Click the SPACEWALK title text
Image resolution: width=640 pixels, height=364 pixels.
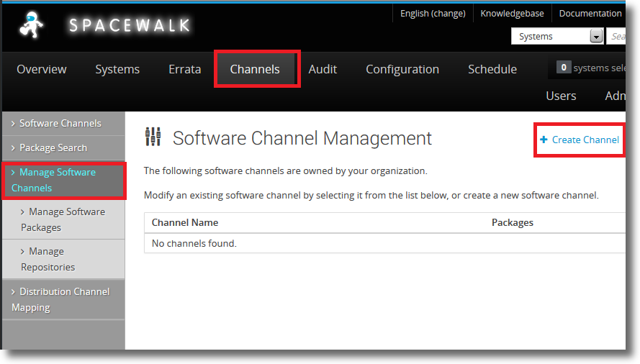(x=130, y=25)
